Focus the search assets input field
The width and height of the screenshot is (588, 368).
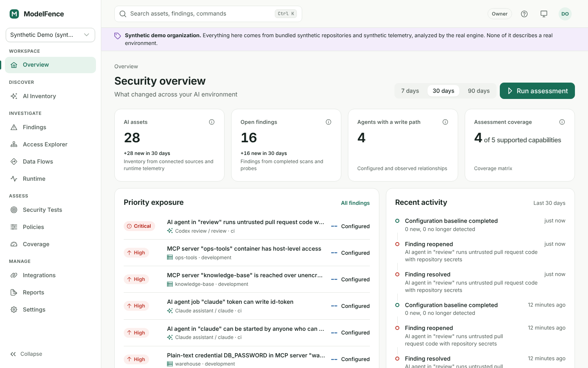(x=208, y=14)
